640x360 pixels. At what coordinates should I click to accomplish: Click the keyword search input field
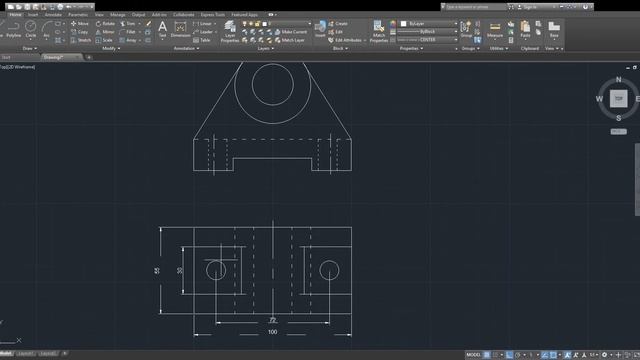(x=476, y=7)
